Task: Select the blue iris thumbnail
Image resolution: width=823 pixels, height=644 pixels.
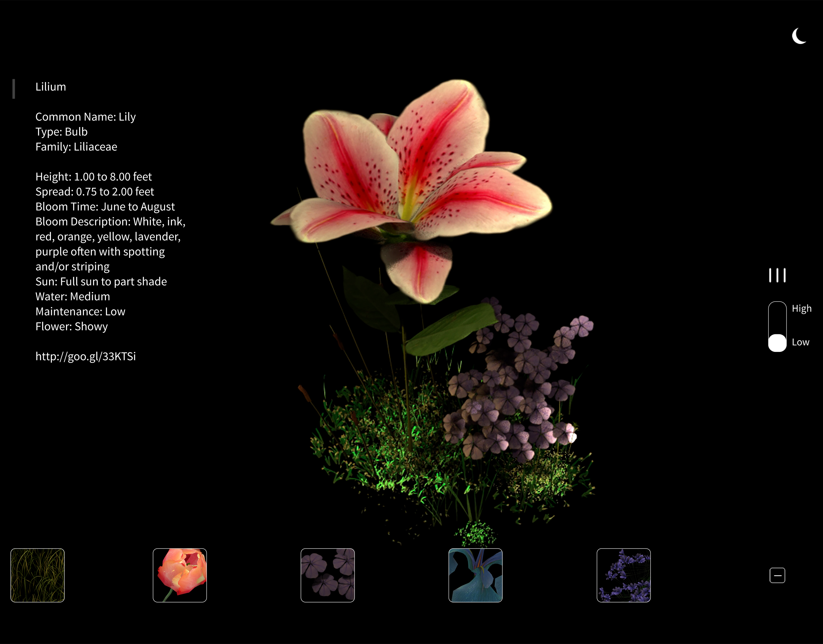Action: [x=475, y=575]
